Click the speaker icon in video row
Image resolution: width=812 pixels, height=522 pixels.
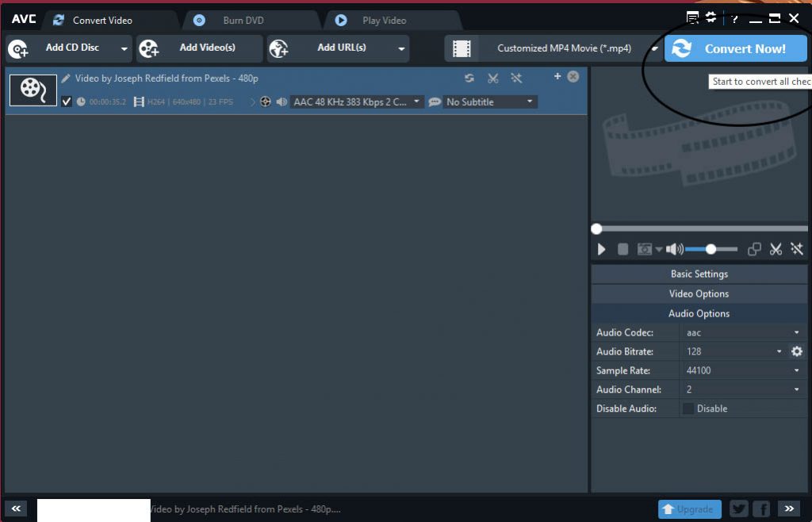(x=282, y=102)
